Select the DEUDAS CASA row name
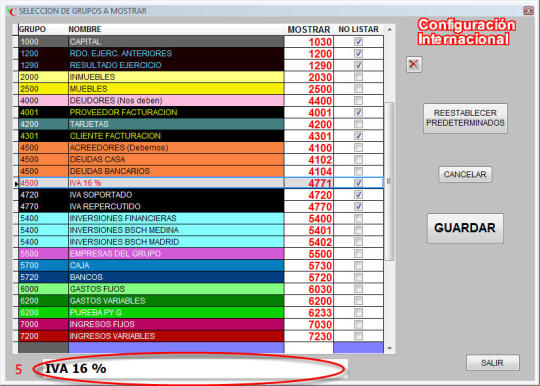Image resolution: width=540 pixels, height=386 pixels. [x=176, y=159]
